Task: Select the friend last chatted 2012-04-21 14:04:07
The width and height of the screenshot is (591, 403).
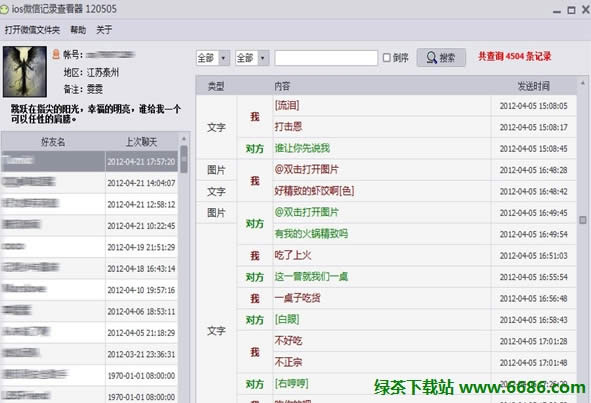Action: (89, 183)
